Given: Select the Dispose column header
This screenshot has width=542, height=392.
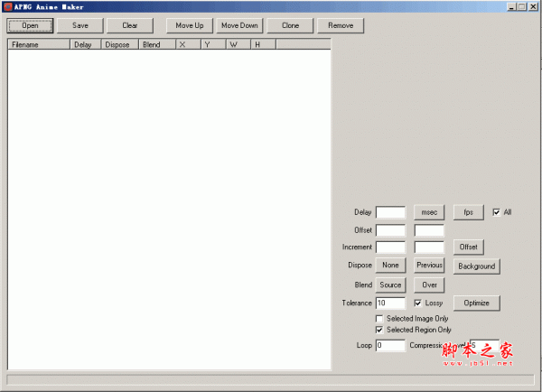Looking at the screenshot, I should (119, 44).
